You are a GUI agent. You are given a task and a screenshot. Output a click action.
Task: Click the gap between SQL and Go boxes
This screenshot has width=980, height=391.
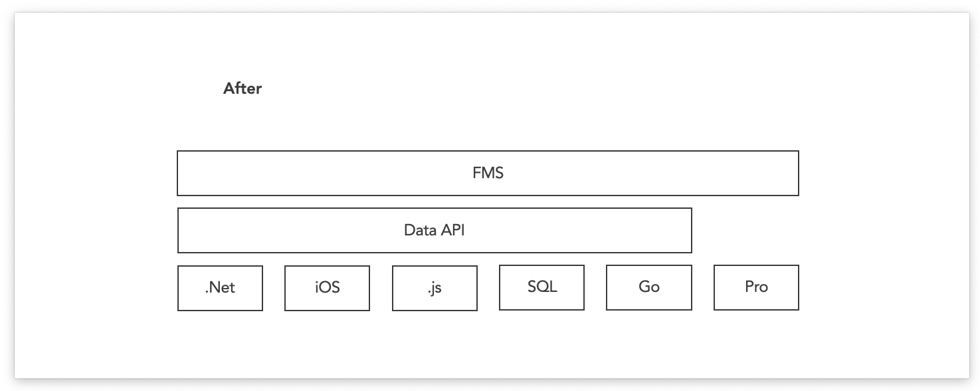[595, 288]
